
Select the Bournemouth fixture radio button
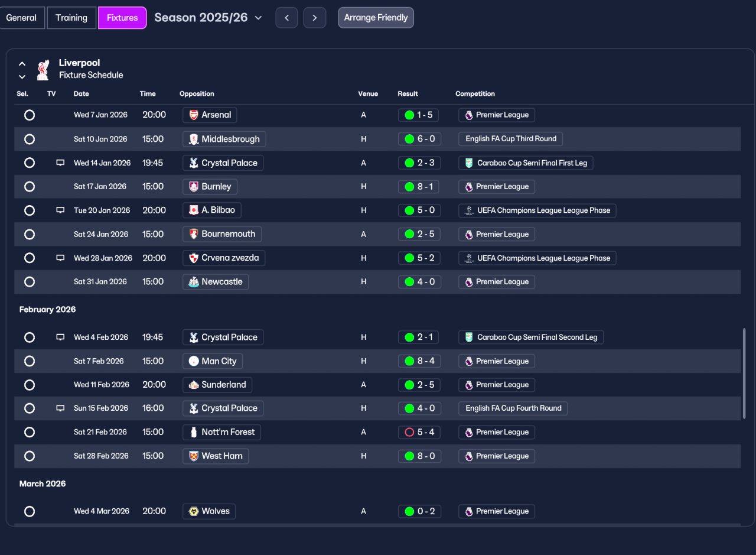pyautogui.click(x=30, y=234)
